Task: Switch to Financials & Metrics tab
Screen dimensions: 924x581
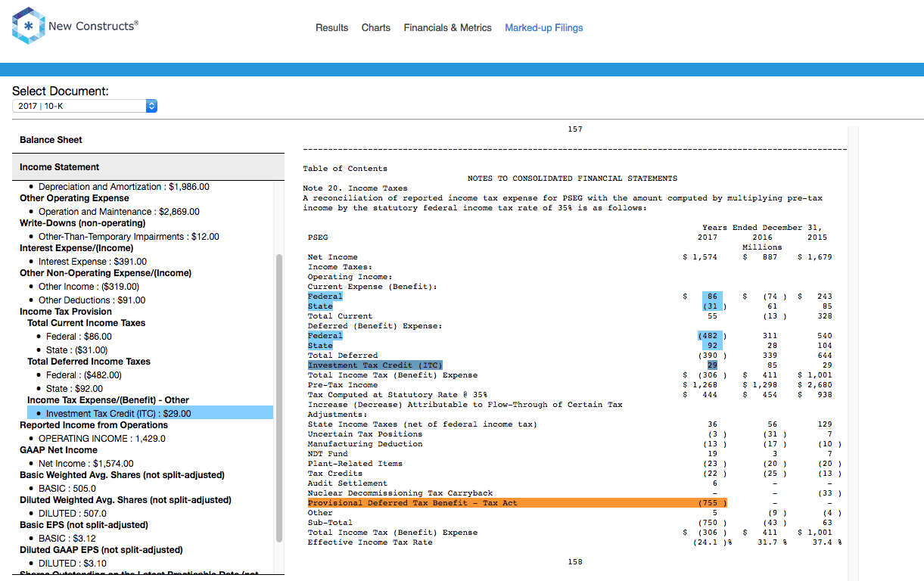Action: click(448, 28)
